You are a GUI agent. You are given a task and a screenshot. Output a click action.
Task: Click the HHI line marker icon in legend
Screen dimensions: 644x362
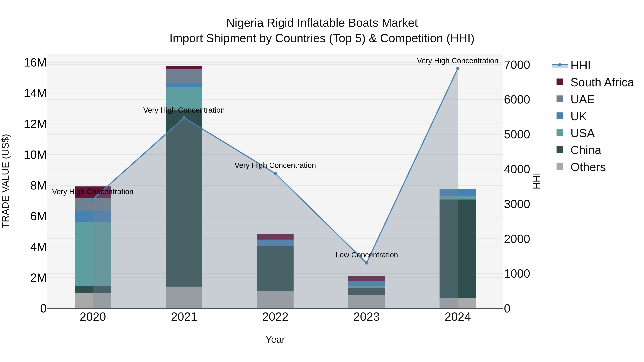tap(560, 65)
